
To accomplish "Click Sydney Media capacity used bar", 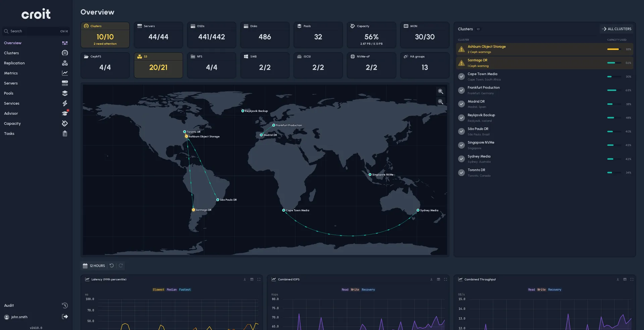I will click(614, 159).
